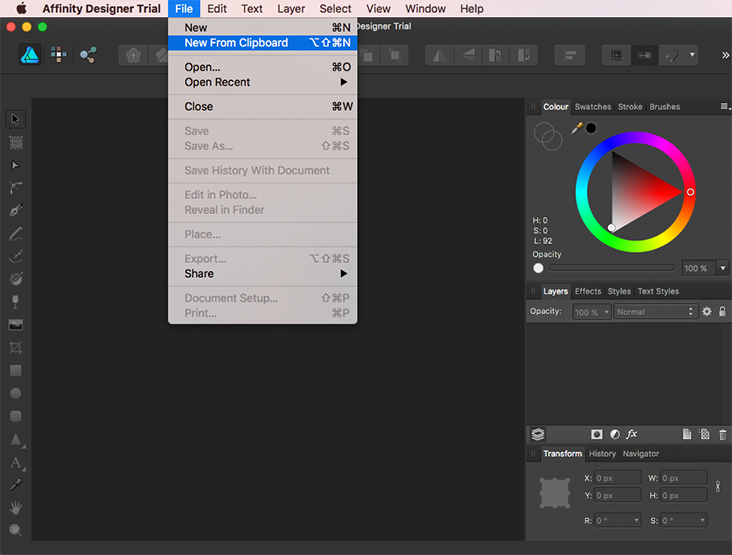Click the Flip Vertical toolbar icon
This screenshot has height=555, width=732.
tap(468, 56)
